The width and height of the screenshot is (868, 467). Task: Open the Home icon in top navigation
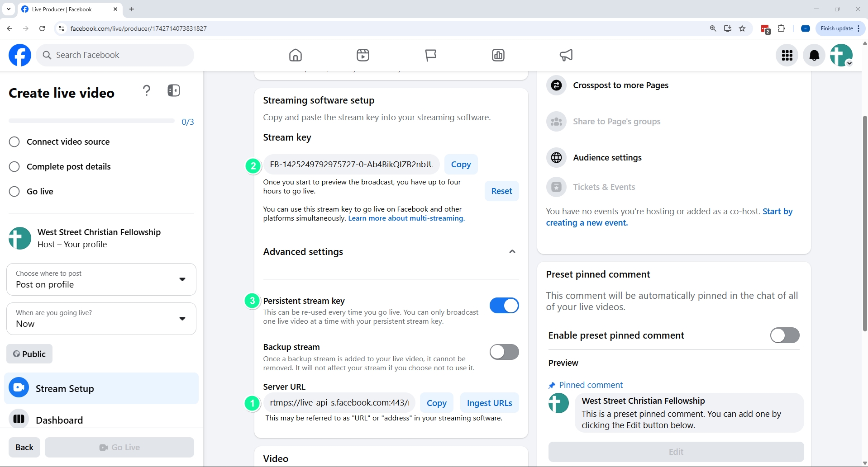click(295, 55)
